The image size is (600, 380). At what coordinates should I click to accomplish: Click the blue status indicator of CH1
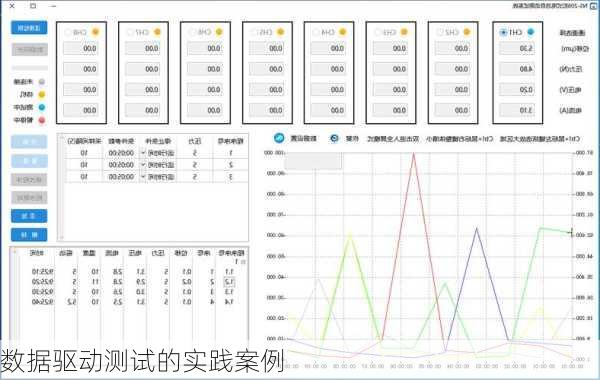(530, 32)
